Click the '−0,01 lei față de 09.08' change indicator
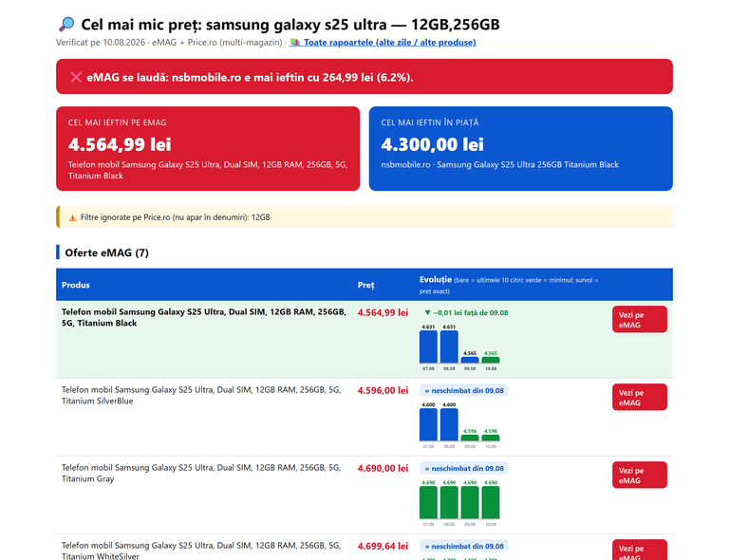729x560 pixels. tap(466, 313)
